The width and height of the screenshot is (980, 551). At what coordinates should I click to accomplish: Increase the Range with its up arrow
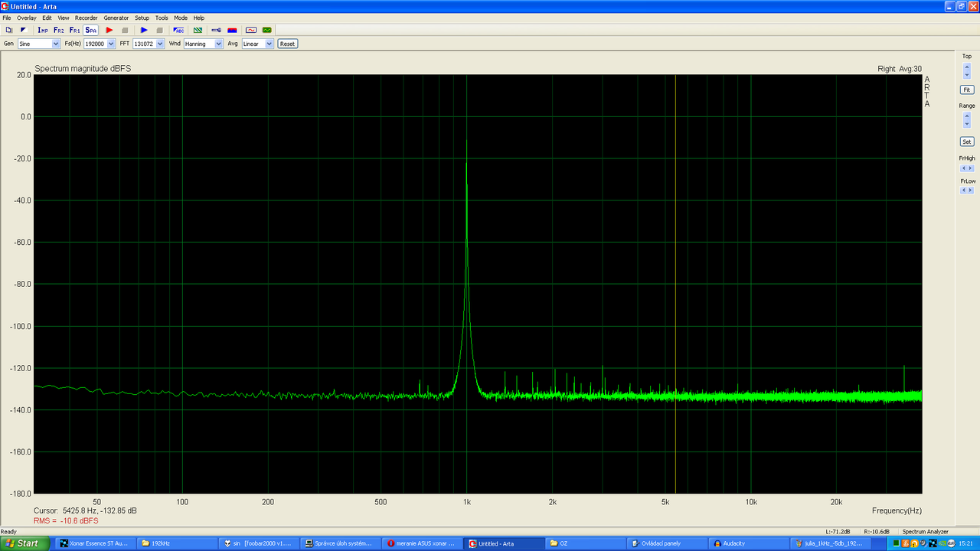[x=967, y=116]
